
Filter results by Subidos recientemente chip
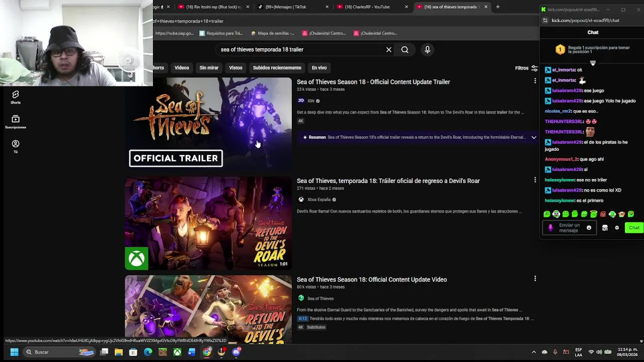[277, 68]
